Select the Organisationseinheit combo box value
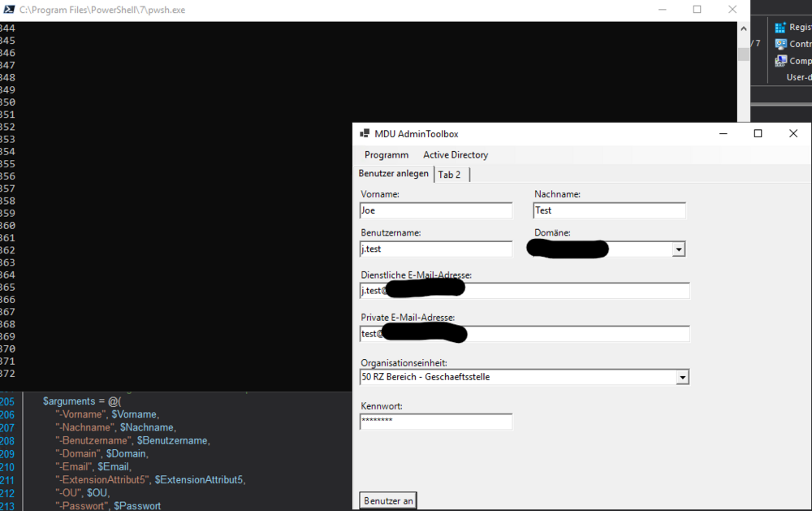The image size is (812, 511). 516,377
